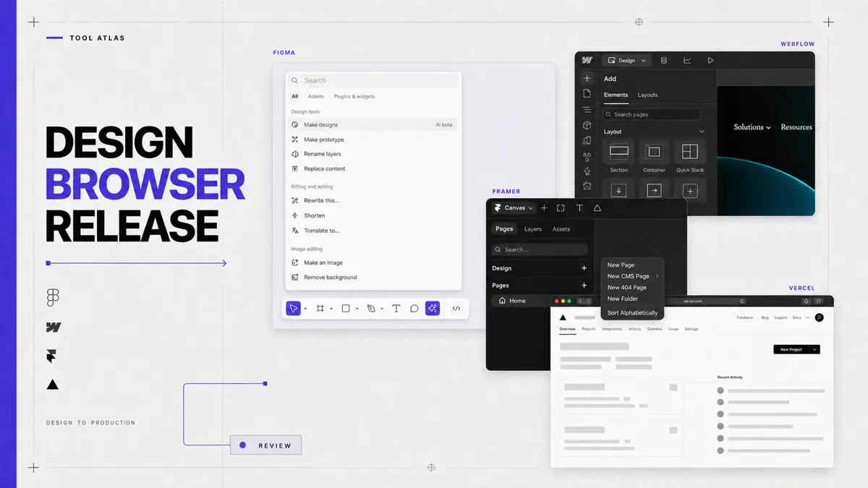Open the New Project dropdown arrow in Vercel
The width and height of the screenshot is (868, 488).
[x=815, y=349]
